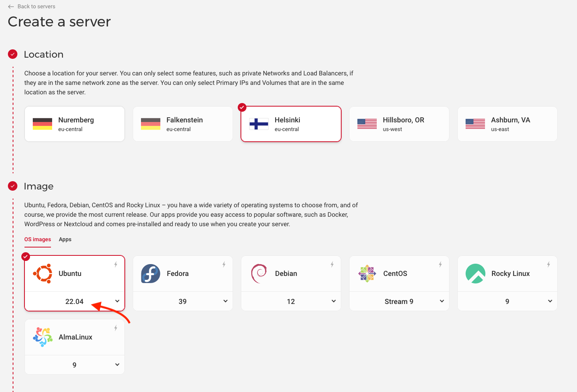Click the Fedora logo icon
577x392 pixels.
(x=150, y=274)
